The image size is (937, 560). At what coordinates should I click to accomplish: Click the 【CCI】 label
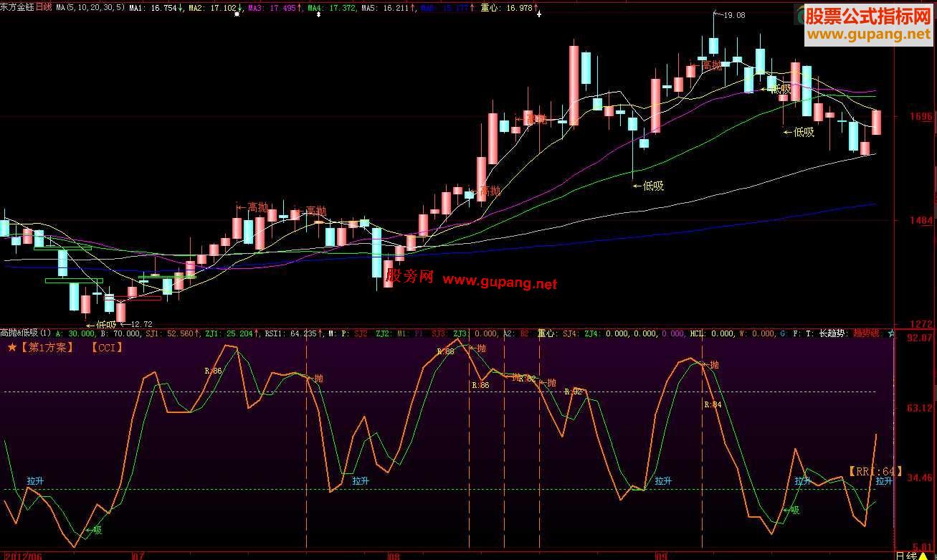point(107,348)
